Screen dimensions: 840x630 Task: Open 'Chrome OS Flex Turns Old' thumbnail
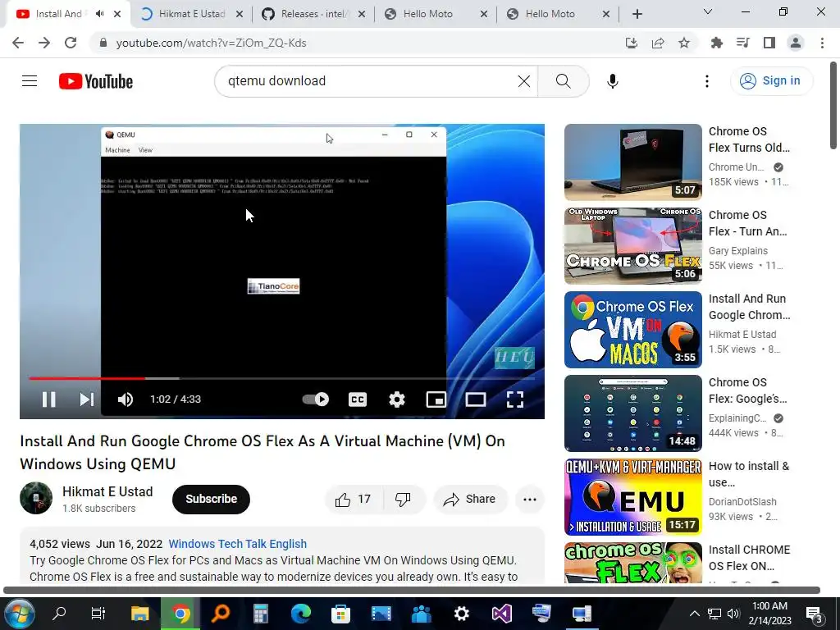(632, 162)
